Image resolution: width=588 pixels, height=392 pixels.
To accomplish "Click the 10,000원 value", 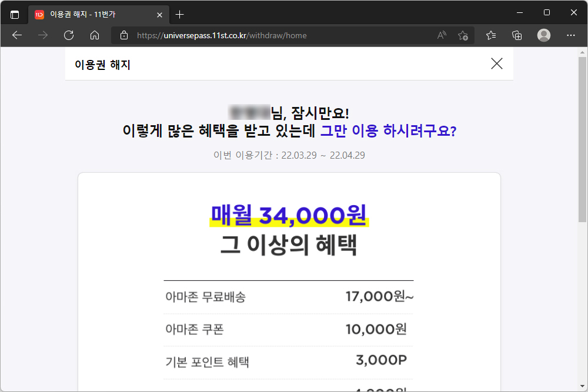I will point(376,330).
